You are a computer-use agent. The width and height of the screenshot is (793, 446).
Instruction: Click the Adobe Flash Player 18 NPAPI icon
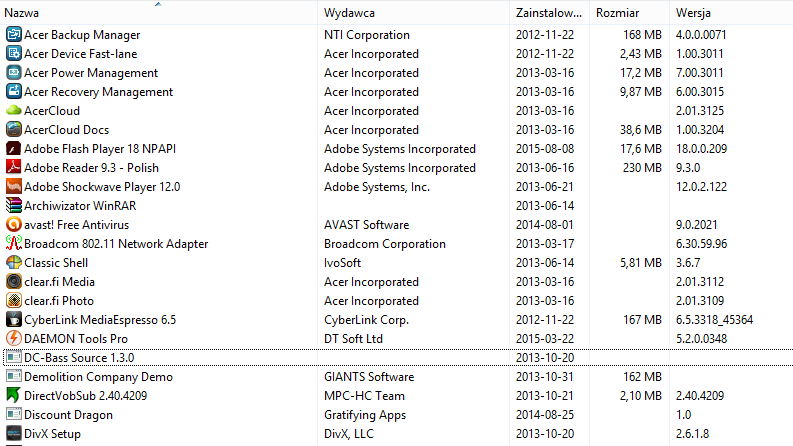(x=14, y=149)
